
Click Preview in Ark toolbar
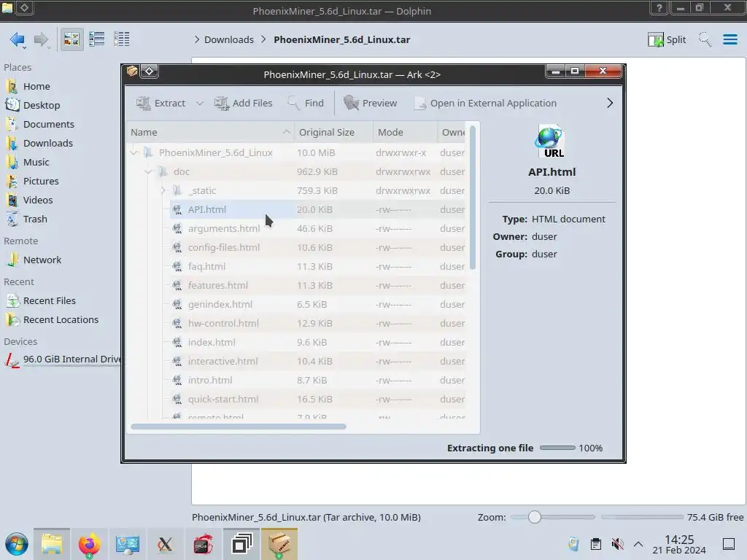pos(370,103)
